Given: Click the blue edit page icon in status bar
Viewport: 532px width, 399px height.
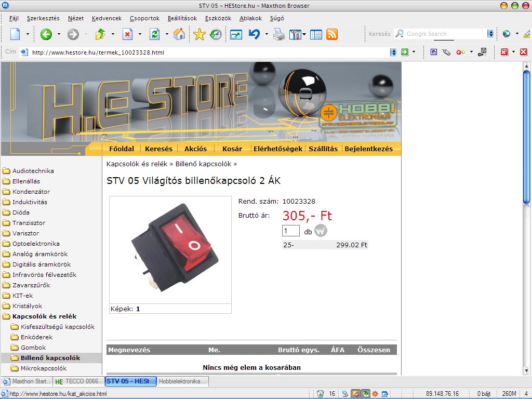Looking at the screenshot, I should coord(385,394).
